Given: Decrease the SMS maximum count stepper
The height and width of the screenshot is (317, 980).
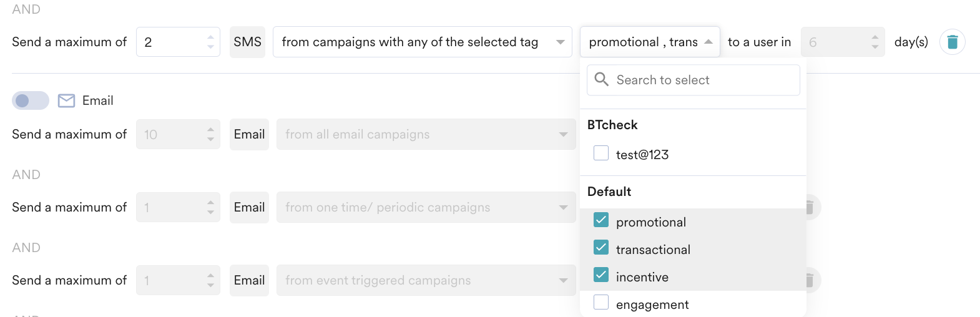Looking at the screenshot, I should (210, 47).
